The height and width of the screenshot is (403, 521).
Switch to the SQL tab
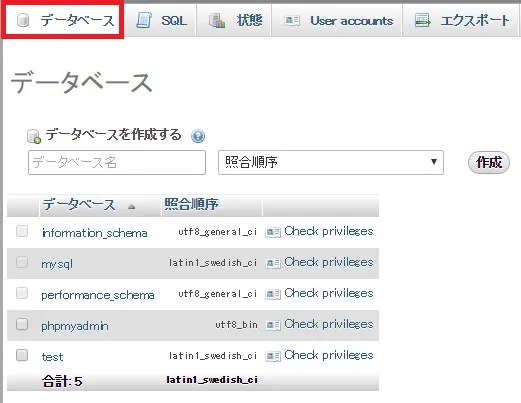pyautogui.click(x=162, y=21)
